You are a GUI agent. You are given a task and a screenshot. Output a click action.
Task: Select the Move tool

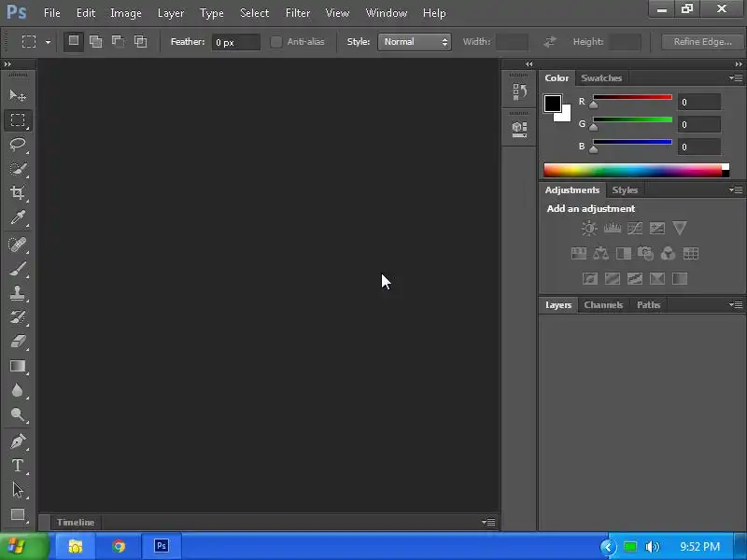(x=18, y=96)
